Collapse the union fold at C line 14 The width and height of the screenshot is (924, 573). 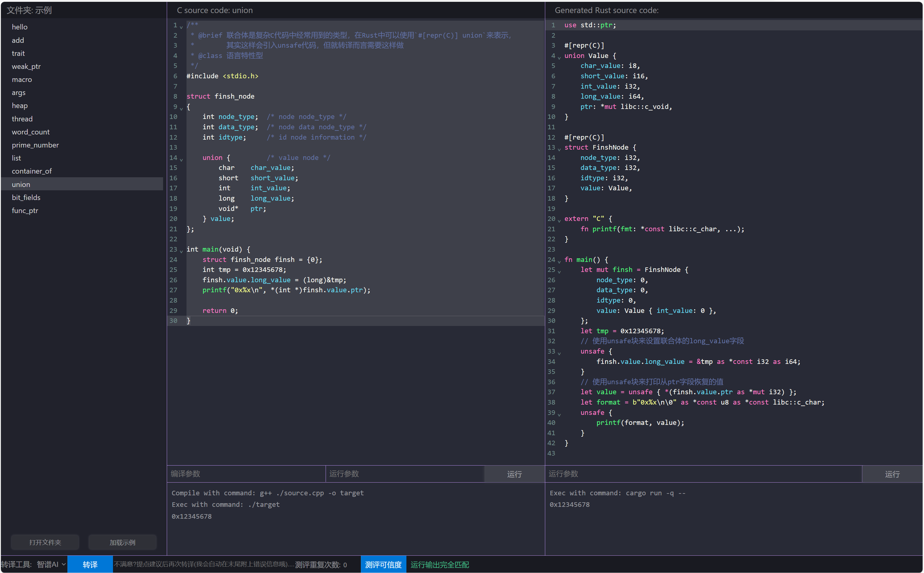point(181,160)
